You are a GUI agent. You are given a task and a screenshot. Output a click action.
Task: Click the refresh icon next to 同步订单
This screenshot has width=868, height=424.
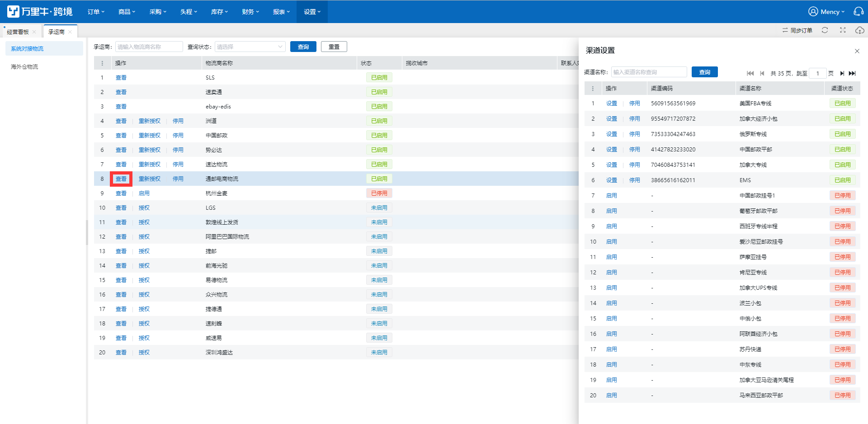pyautogui.click(x=825, y=30)
